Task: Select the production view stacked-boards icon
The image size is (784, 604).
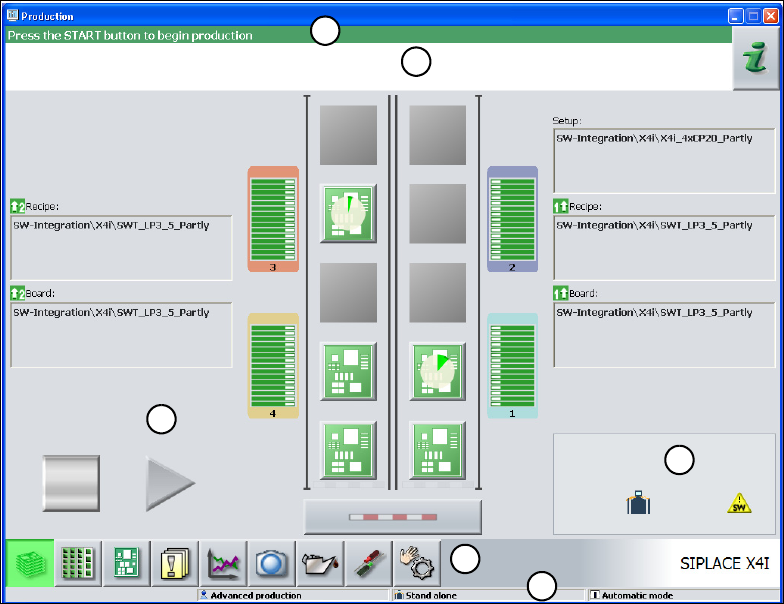Action: click(x=30, y=563)
